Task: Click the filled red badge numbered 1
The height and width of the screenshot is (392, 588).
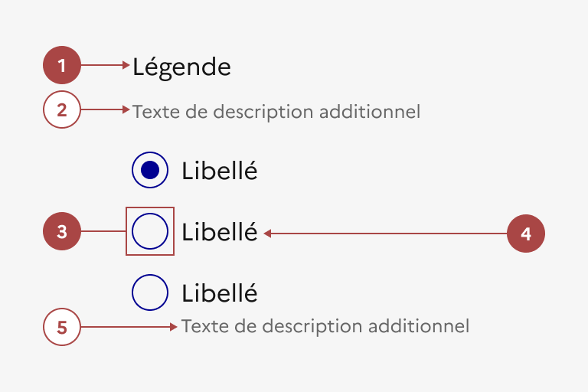Action: pos(62,66)
